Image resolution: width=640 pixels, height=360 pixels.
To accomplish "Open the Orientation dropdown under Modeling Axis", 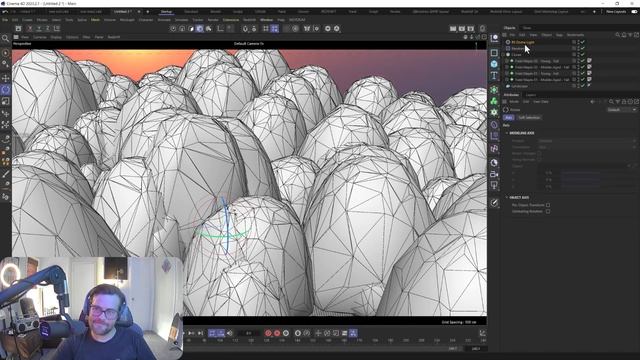I will [587, 147].
